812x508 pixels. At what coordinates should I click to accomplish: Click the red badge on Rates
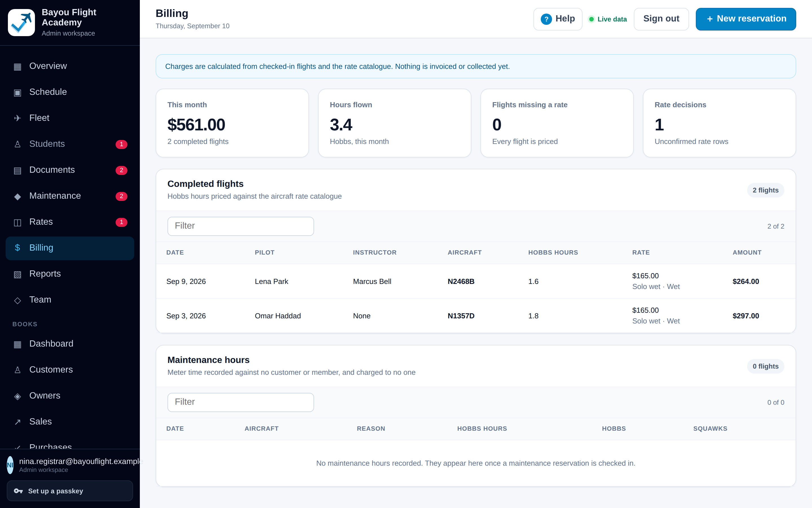point(122,222)
